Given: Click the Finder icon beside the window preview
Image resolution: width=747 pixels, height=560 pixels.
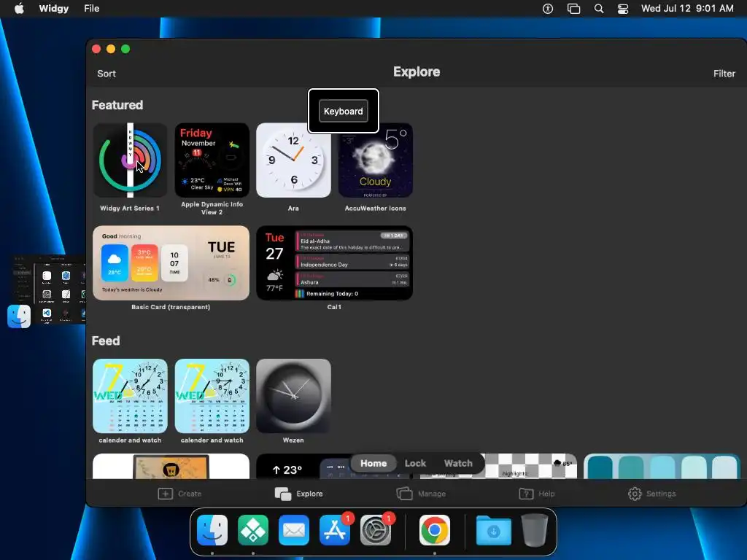Looking at the screenshot, I should pyautogui.click(x=19, y=316).
